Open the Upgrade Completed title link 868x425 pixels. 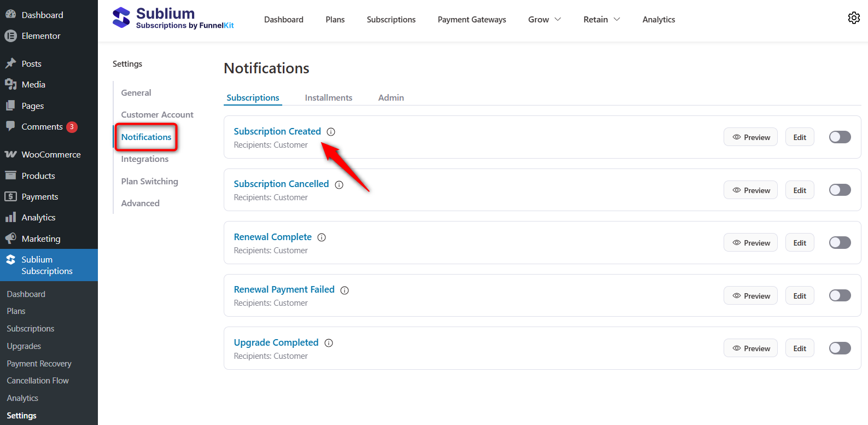click(276, 342)
